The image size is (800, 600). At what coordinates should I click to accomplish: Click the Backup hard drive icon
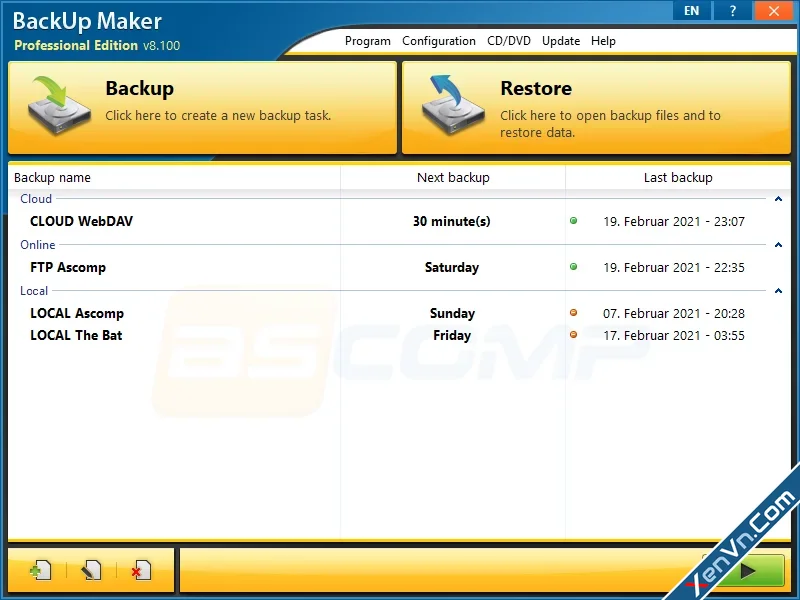pyautogui.click(x=59, y=105)
